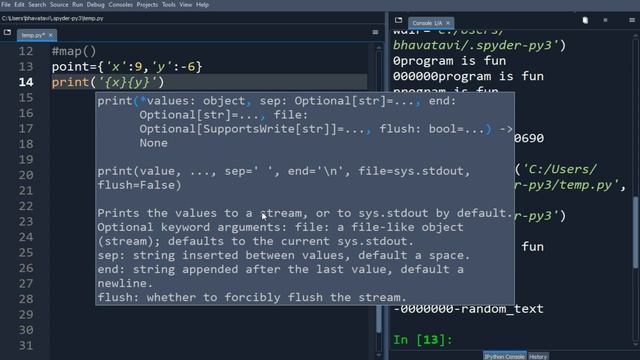Click "bhavatavi/.spyder-py3')" console text
This screenshot has height=360, width=640.
480,45
